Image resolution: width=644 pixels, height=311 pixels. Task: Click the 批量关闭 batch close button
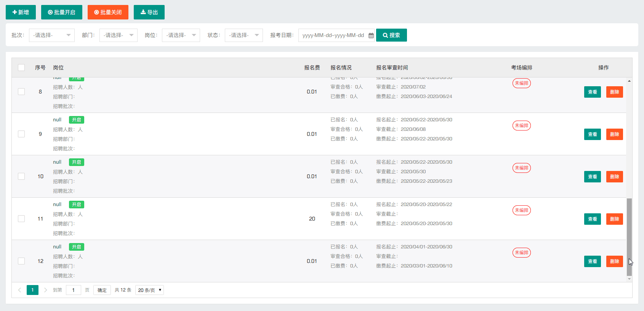point(108,12)
